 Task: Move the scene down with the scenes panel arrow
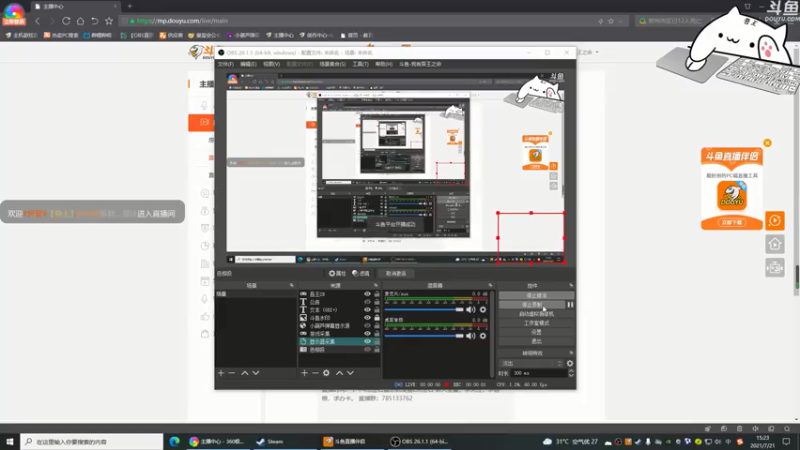pyautogui.click(x=256, y=373)
